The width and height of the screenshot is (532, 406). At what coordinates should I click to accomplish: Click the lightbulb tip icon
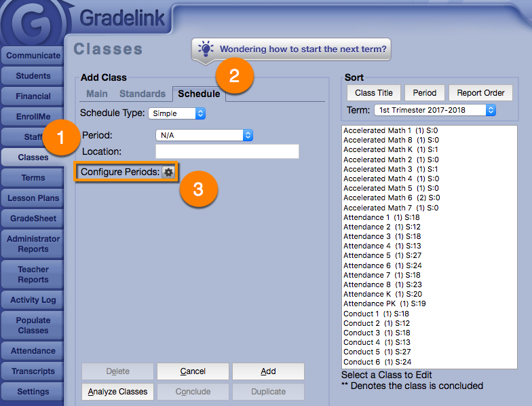point(206,49)
